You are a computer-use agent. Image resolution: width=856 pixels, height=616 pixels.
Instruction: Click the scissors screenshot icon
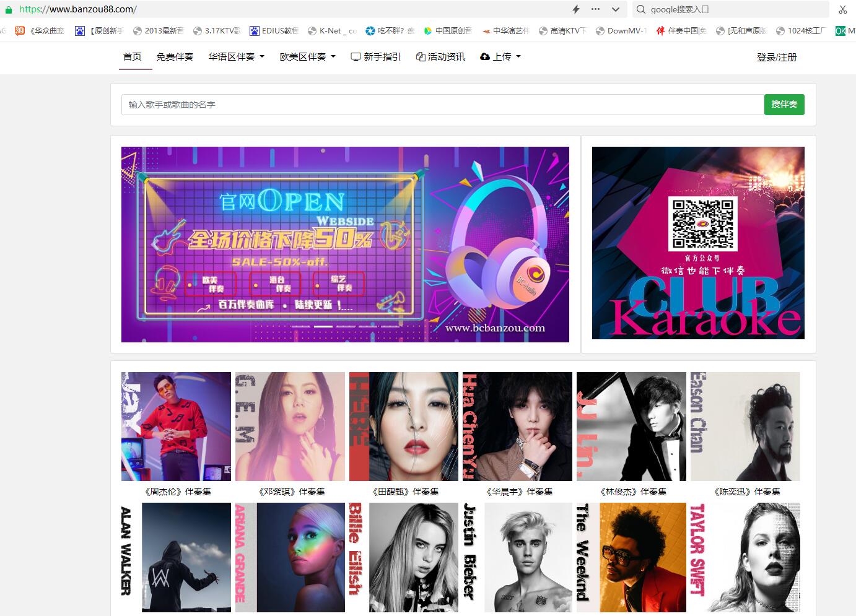pos(842,9)
